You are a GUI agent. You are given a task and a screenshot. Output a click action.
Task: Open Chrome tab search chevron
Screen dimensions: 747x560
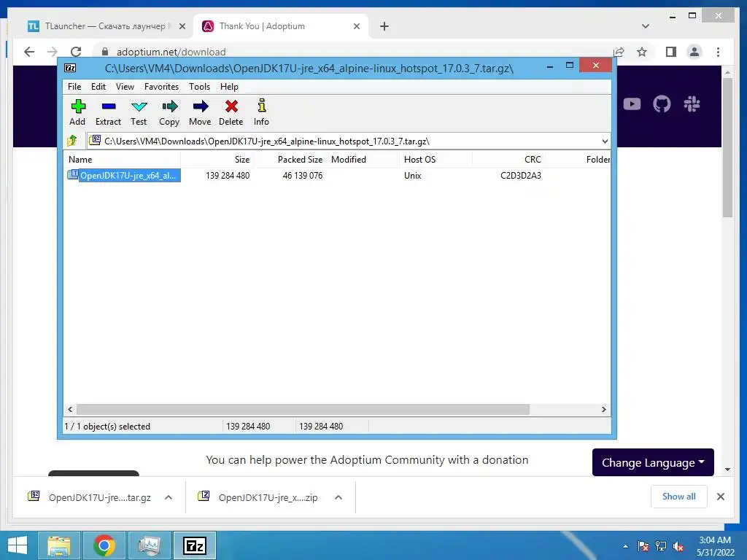point(646,26)
